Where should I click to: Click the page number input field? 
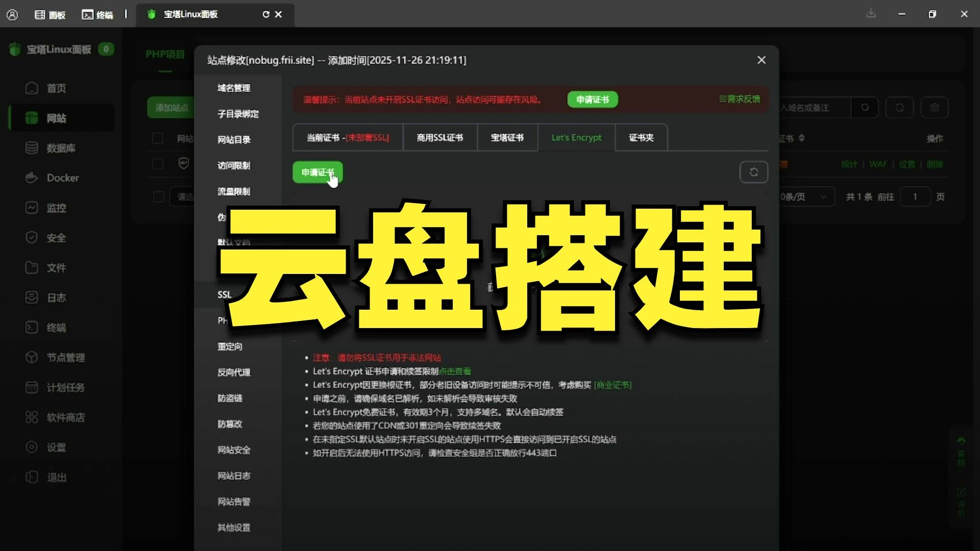pyautogui.click(x=915, y=197)
